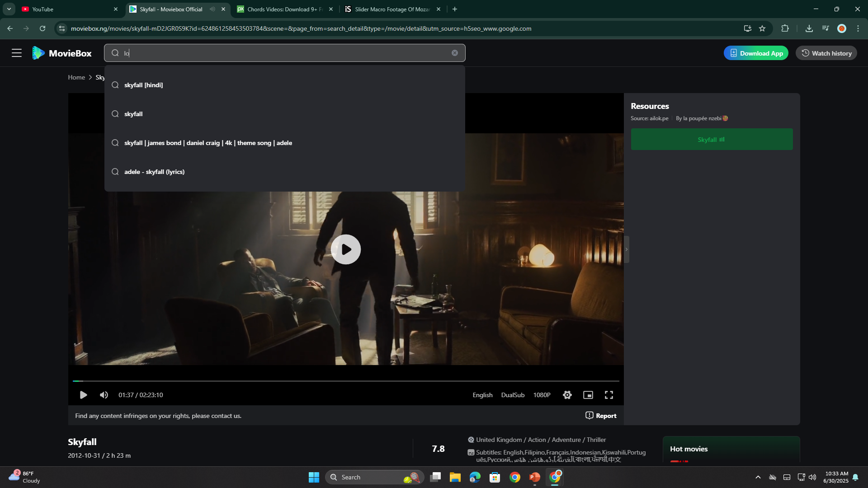
Task: Mute the Skyfall tab audio icon
Action: tap(212, 9)
